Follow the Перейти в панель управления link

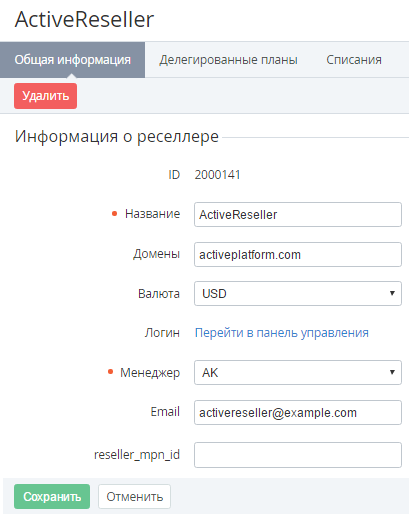pos(282,333)
